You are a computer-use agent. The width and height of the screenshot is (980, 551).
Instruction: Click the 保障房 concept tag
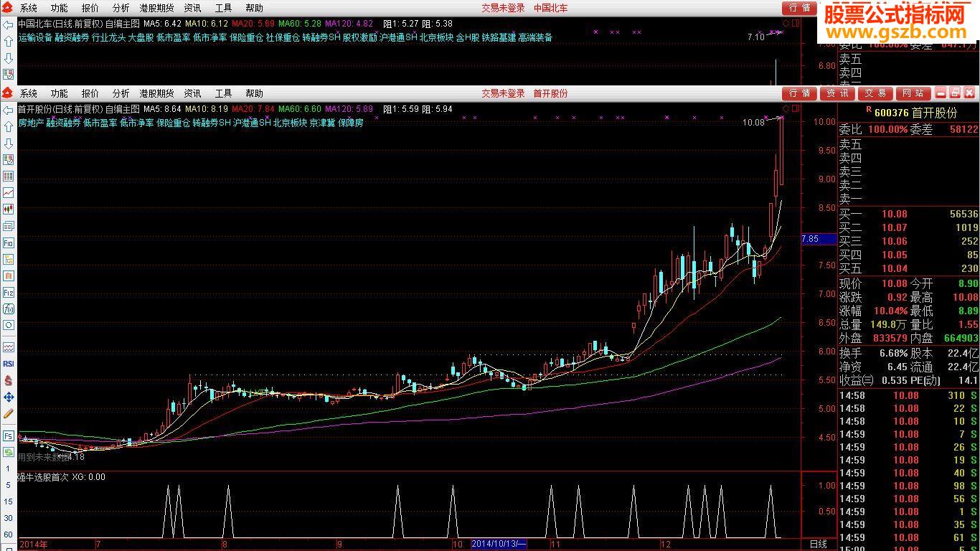pyautogui.click(x=351, y=123)
